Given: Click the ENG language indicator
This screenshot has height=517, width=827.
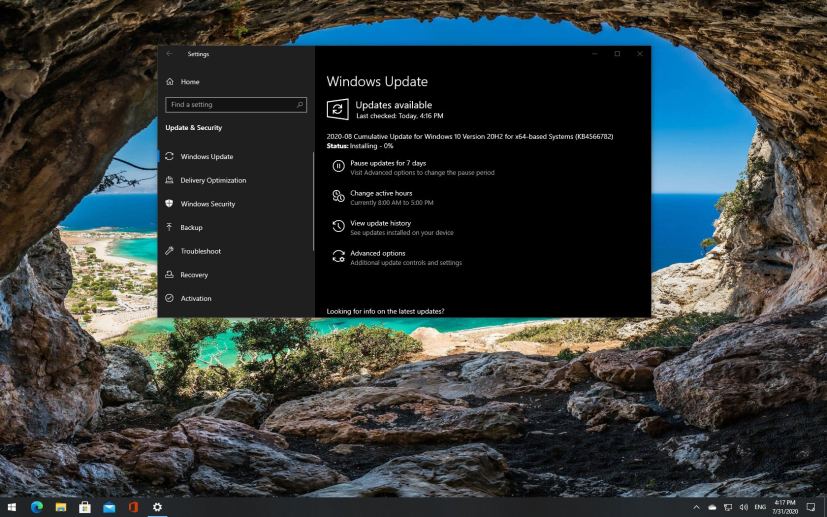Looking at the screenshot, I should tap(761, 508).
